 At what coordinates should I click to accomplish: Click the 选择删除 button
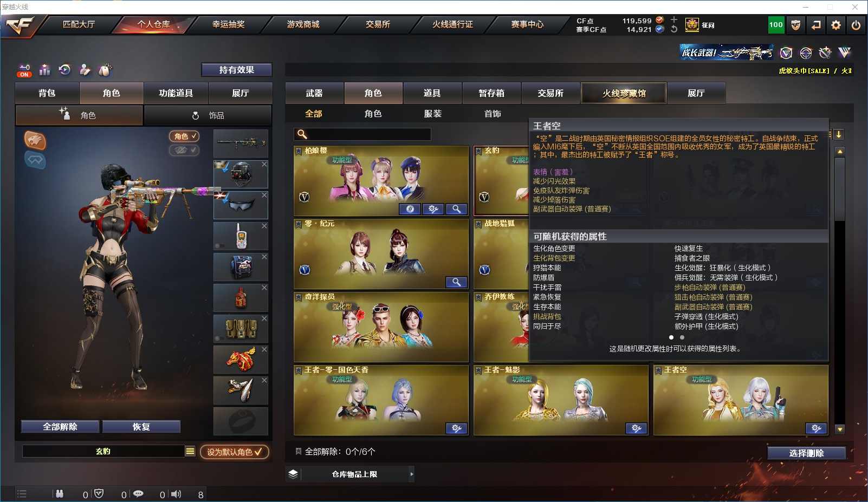pyautogui.click(x=806, y=453)
